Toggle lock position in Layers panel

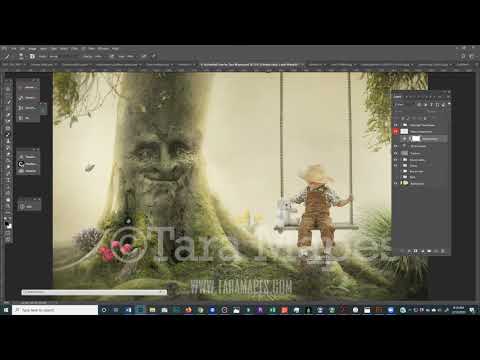click(x=414, y=118)
